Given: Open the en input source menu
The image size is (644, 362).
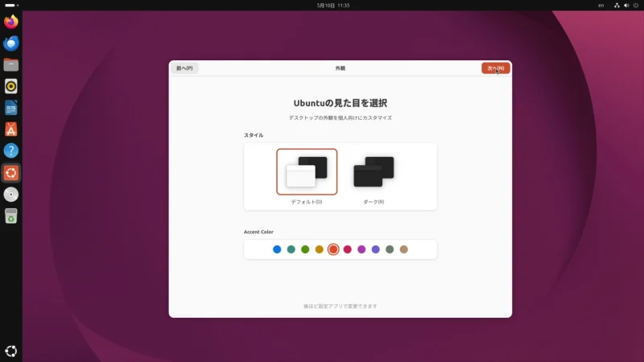Looking at the screenshot, I should click(x=601, y=6).
